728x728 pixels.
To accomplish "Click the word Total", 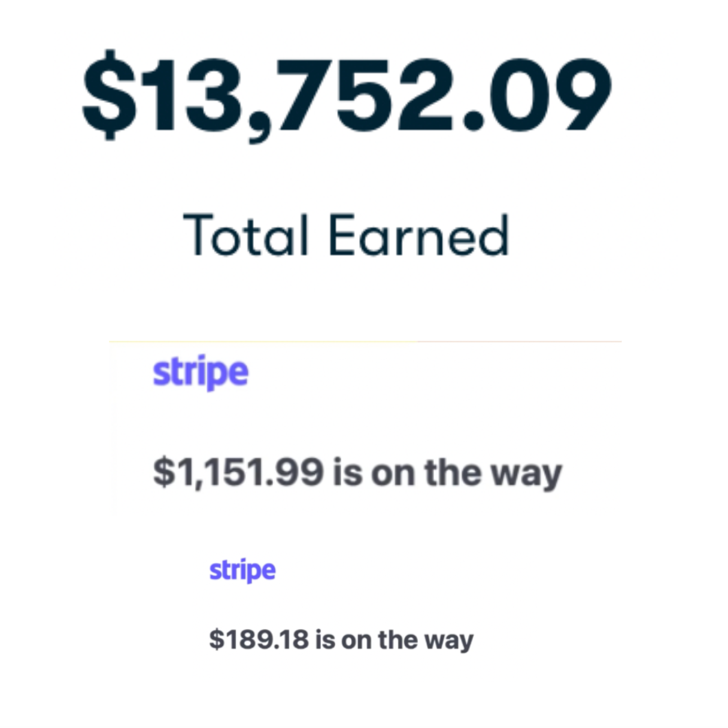I will (245, 235).
